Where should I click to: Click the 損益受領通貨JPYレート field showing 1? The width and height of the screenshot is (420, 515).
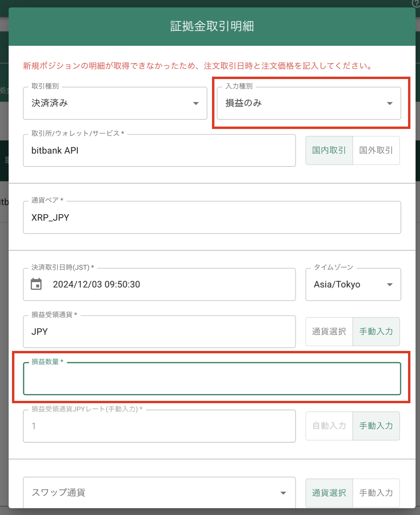159,426
